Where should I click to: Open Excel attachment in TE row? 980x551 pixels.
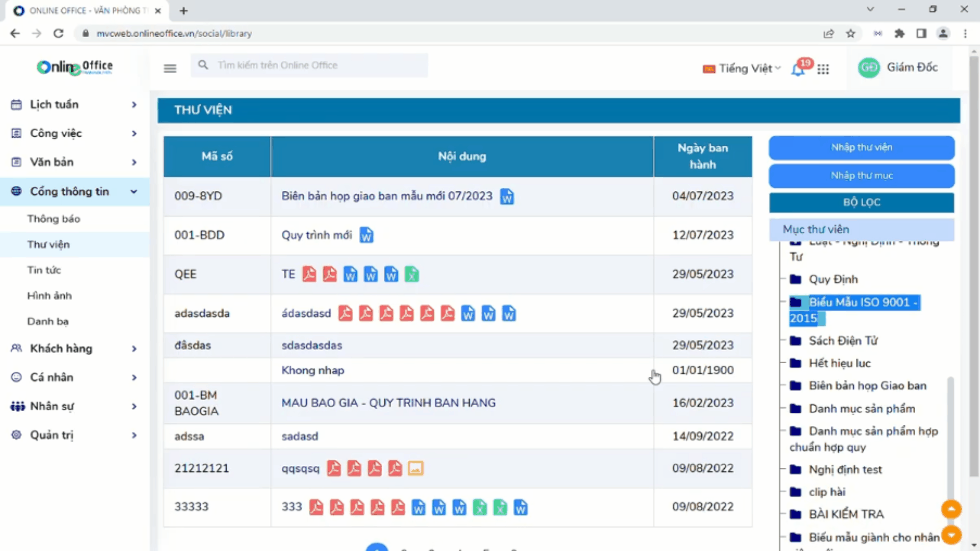pyautogui.click(x=411, y=274)
